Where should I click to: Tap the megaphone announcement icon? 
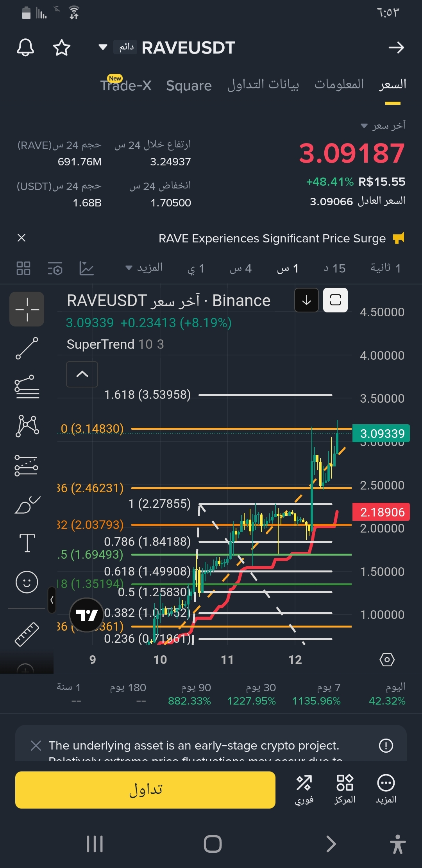coord(399,238)
